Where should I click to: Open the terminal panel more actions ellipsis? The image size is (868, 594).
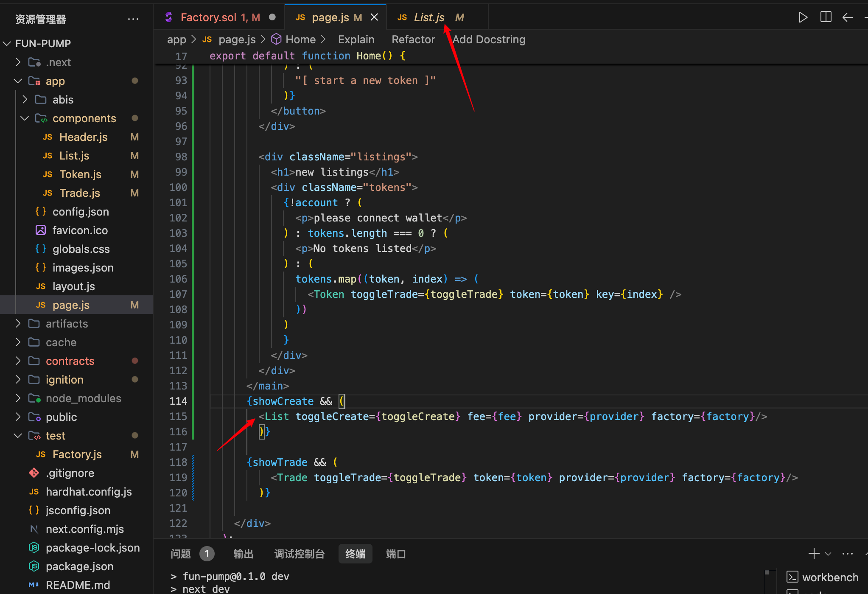point(847,554)
